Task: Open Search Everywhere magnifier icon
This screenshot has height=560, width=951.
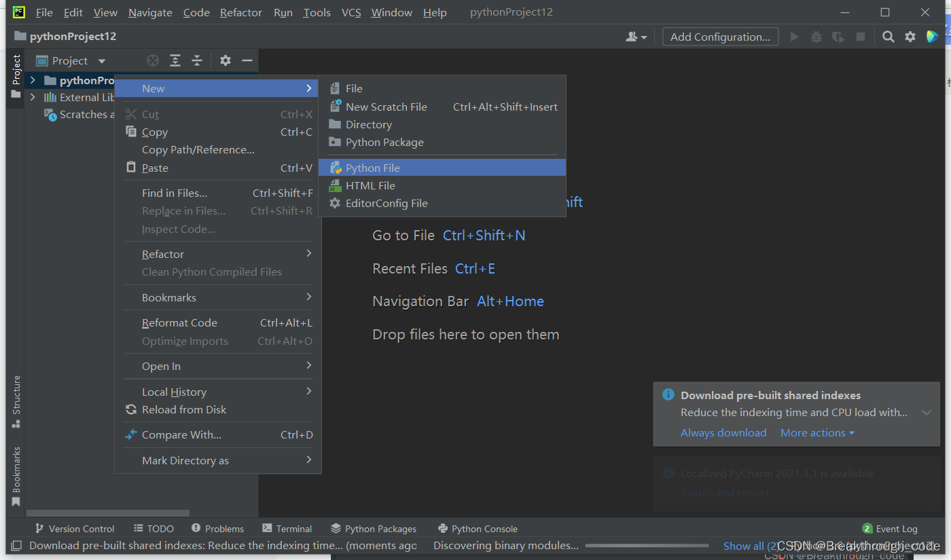Action: tap(889, 37)
